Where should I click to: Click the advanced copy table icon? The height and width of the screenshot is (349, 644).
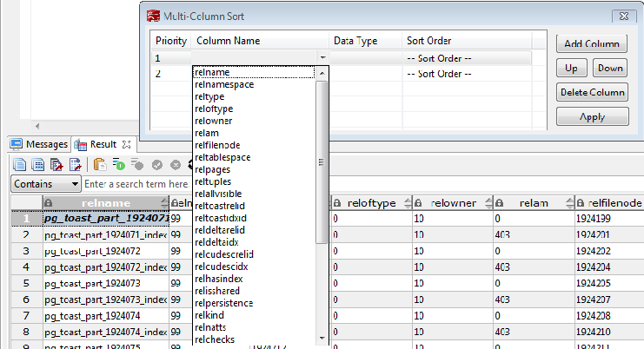pos(38,164)
